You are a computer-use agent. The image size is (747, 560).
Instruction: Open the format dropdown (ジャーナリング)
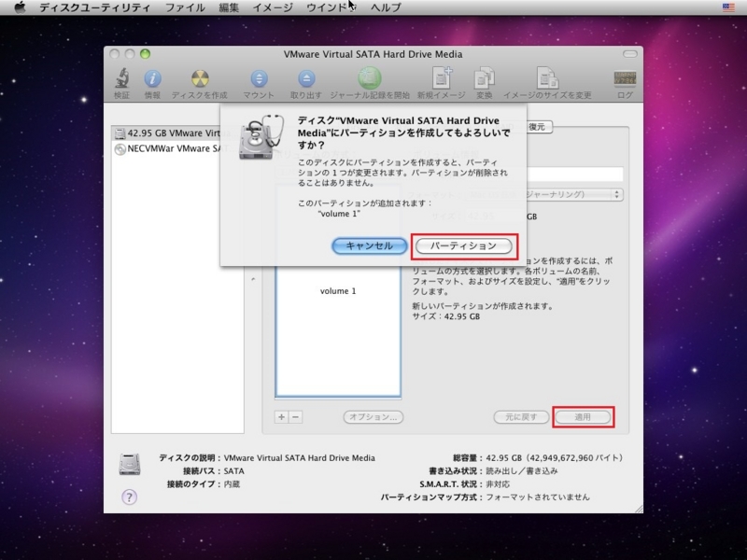(574, 194)
